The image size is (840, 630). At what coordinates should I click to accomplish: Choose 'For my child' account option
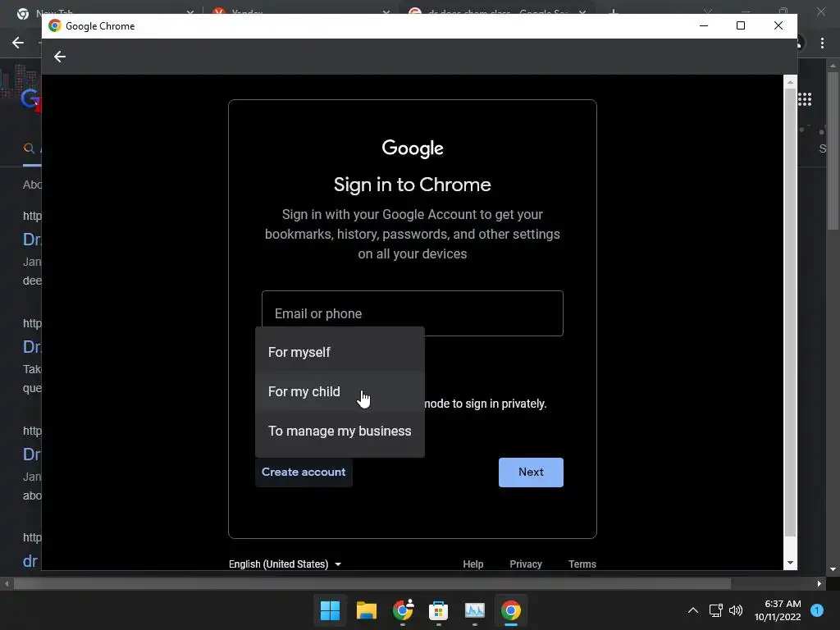(340, 391)
